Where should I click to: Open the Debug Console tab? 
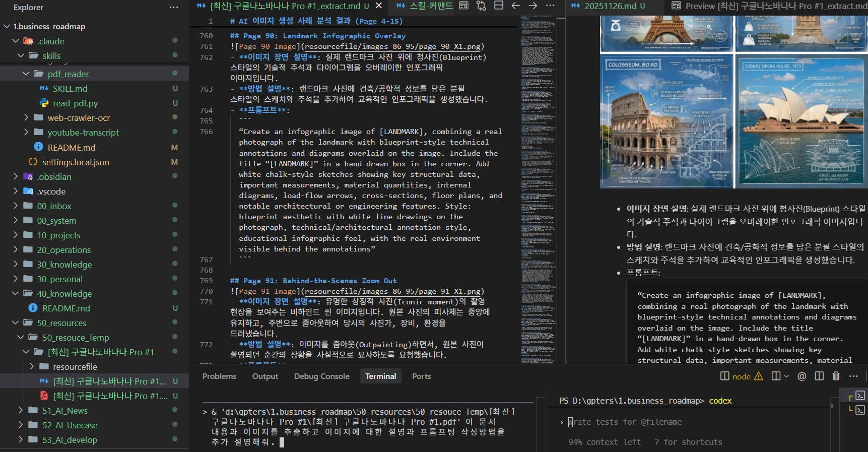[x=321, y=376]
